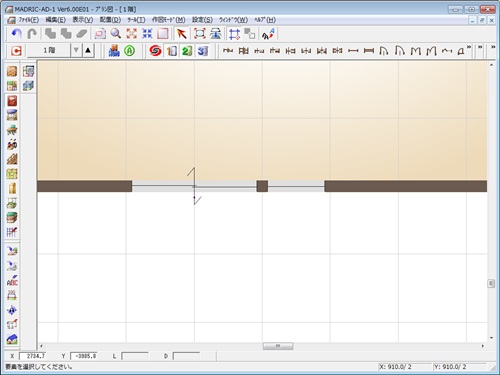
Task: Click the red expand-to-fit arrows icon
Action: 132,34
